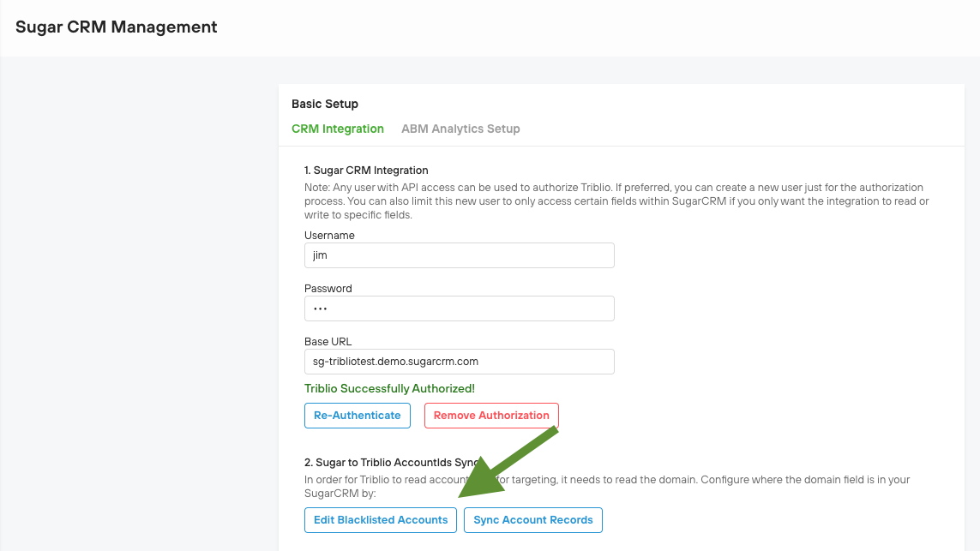The width and height of the screenshot is (980, 551).
Task: Click the API access note paragraph
Action: [616, 201]
